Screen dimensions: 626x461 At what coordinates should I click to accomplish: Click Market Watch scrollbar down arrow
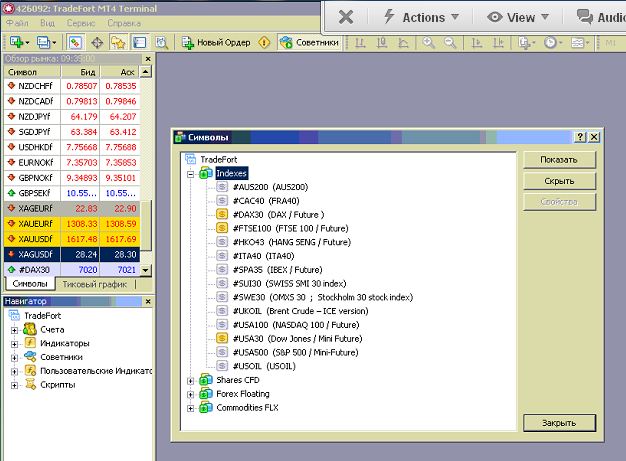[x=146, y=270]
